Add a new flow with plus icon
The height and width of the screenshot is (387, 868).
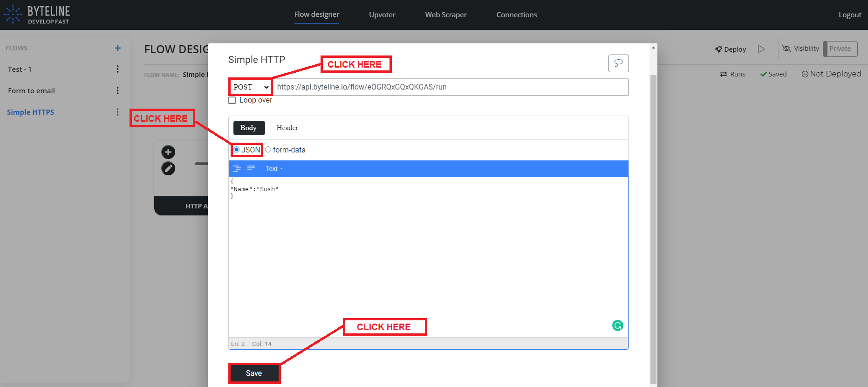point(118,48)
